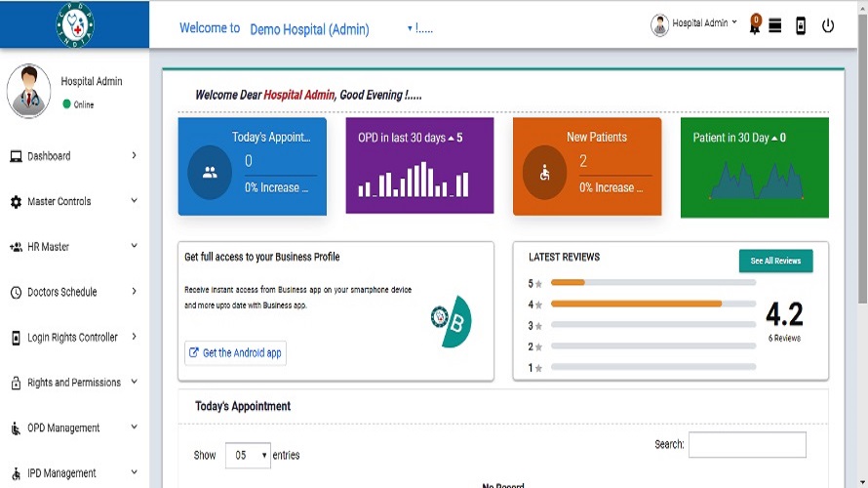Screen dimensions: 868x488
Task: Click the hospital logo in top-left corner
Action: point(75,23)
